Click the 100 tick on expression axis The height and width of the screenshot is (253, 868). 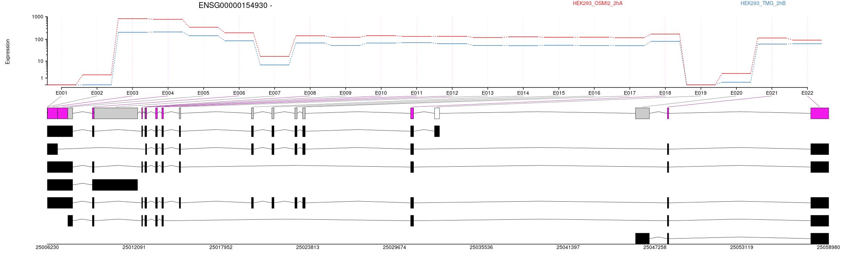pos(39,39)
